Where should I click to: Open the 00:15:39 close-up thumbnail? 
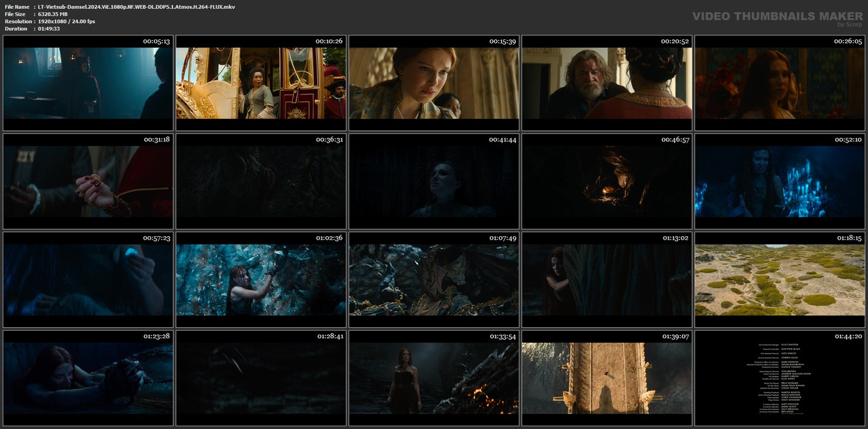[x=434, y=83]
